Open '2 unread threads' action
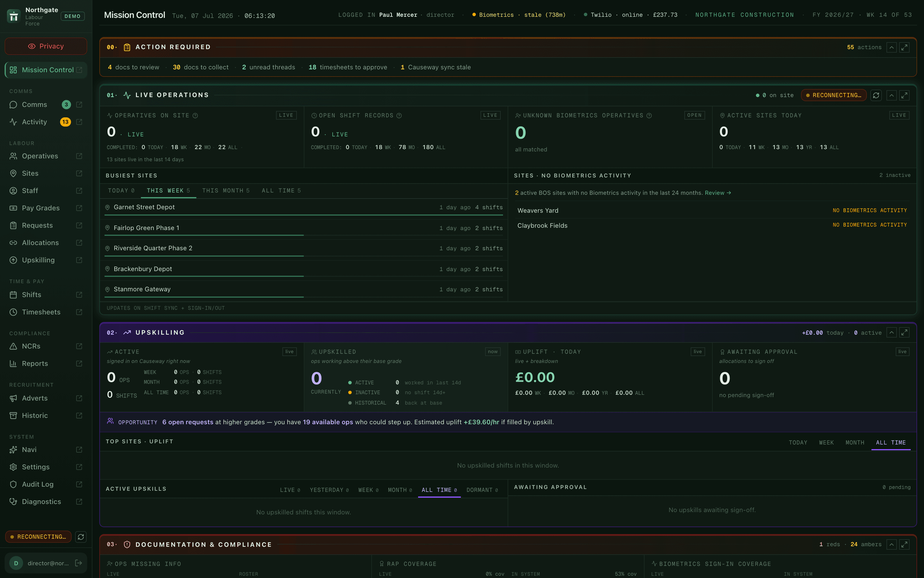The width and height of the screenshot is (924, 578). coord(269,67)
